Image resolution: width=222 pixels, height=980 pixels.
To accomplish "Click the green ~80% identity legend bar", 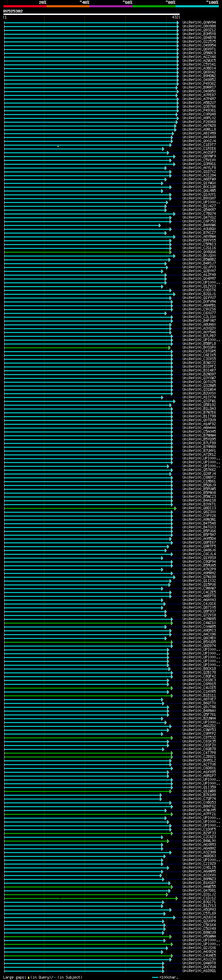I will pos(154,6).
